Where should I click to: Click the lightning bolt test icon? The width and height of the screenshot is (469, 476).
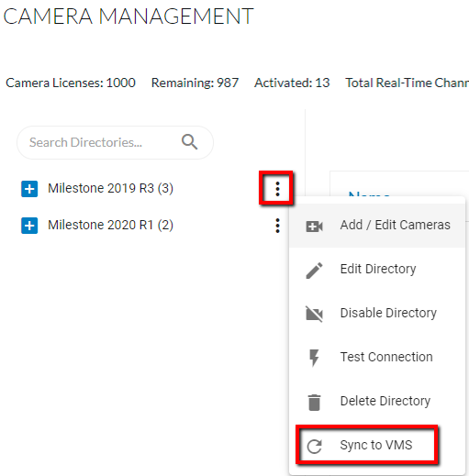[x=314, y=358]
